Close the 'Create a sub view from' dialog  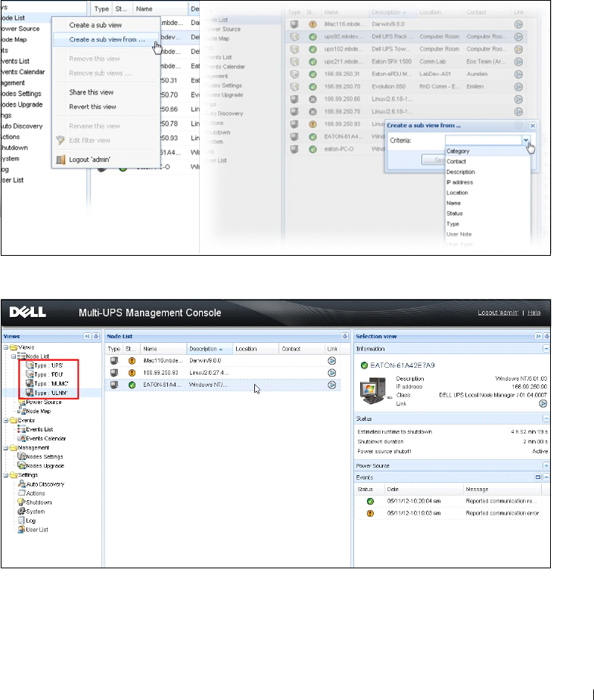click(x=533, y=126)
